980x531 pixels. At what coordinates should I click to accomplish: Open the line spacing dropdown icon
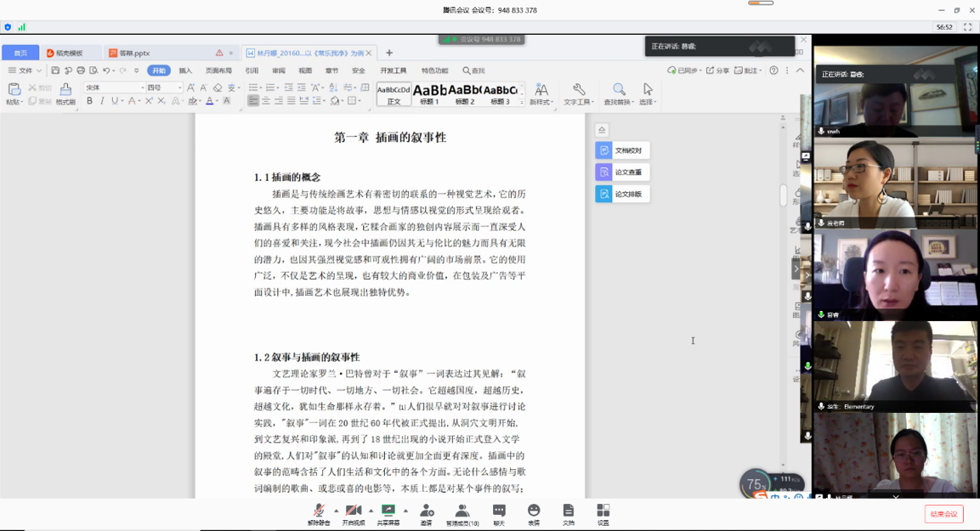(x=318, y=100)
